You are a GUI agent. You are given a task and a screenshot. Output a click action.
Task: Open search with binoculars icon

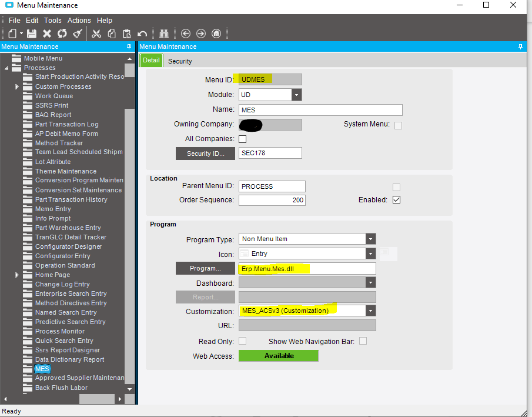(x=164, y=34)
